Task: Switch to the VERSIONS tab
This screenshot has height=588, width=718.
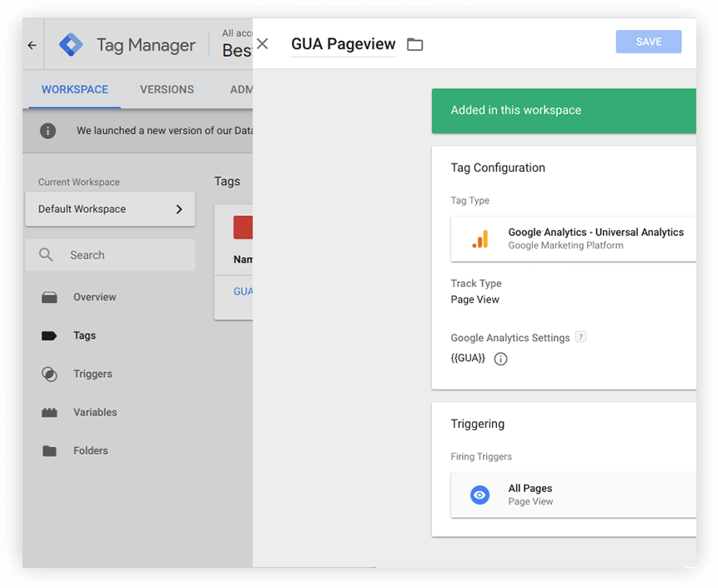Action: (166, 89)
